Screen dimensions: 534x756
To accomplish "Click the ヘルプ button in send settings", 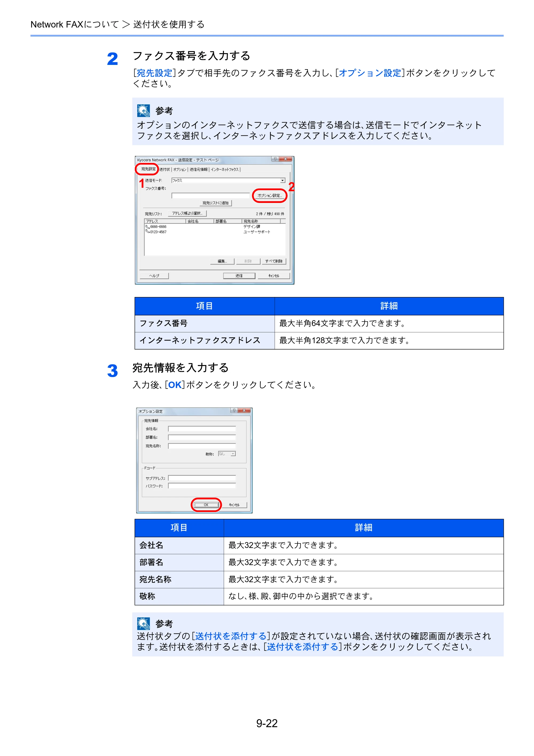I will (x=154, y=276).
